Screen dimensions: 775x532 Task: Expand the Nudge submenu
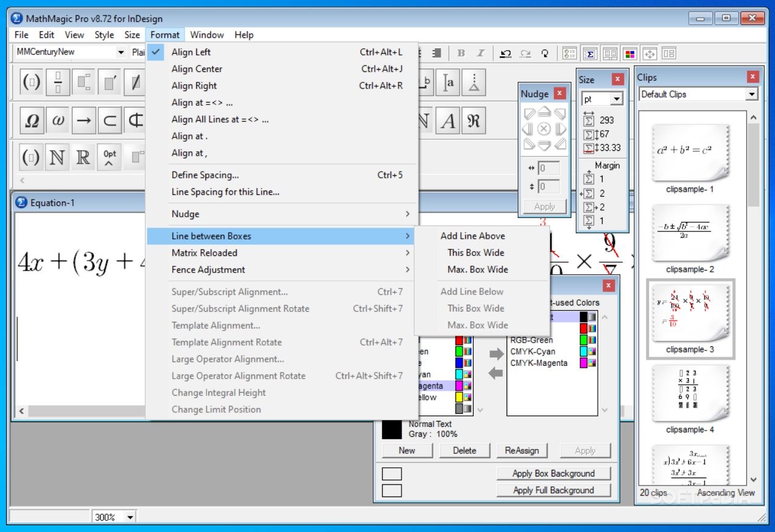pos(282,214)
